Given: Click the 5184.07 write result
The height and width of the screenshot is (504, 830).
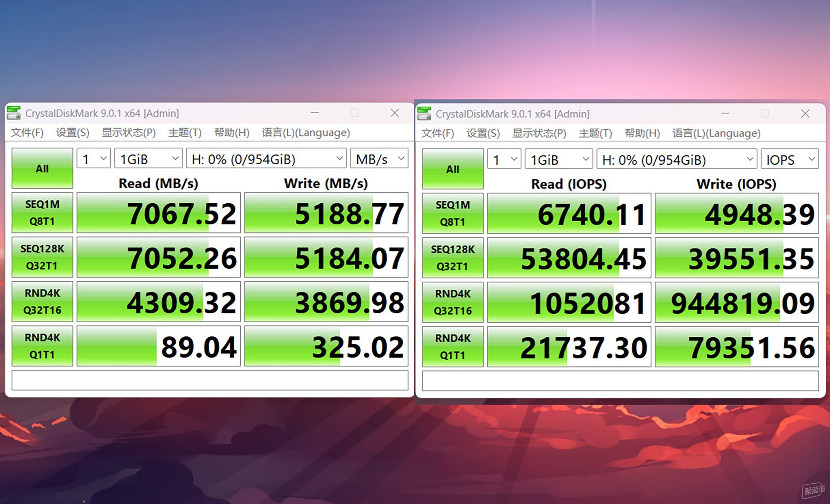Looking at the screenshot, I should [326, 257].
